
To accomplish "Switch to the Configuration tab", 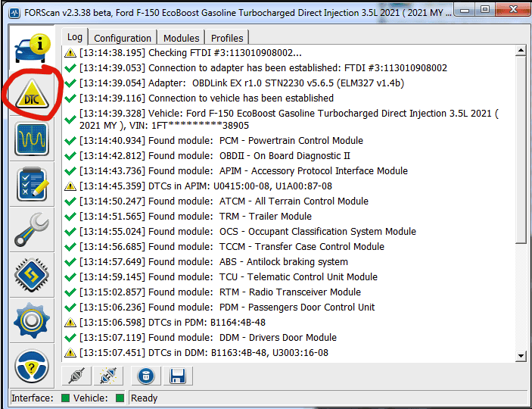I will click(123, 38).
